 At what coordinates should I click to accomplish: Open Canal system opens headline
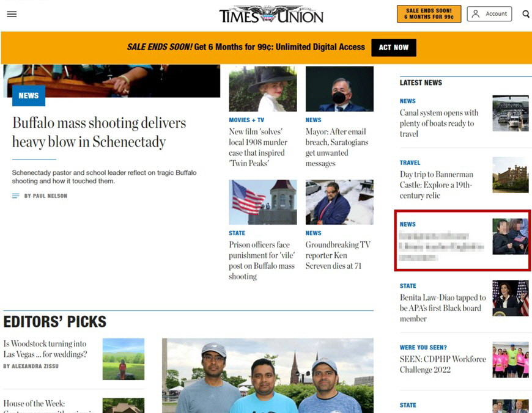[439, 123]
